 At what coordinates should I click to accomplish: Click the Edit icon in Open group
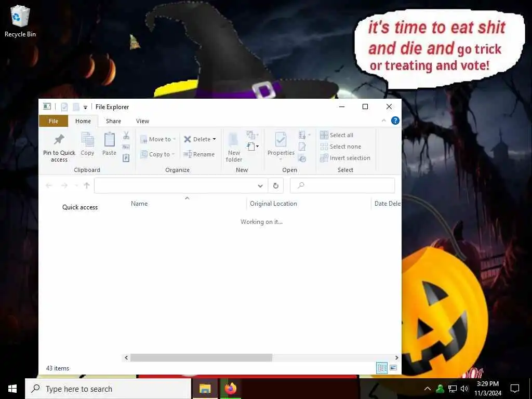(302, 147)
